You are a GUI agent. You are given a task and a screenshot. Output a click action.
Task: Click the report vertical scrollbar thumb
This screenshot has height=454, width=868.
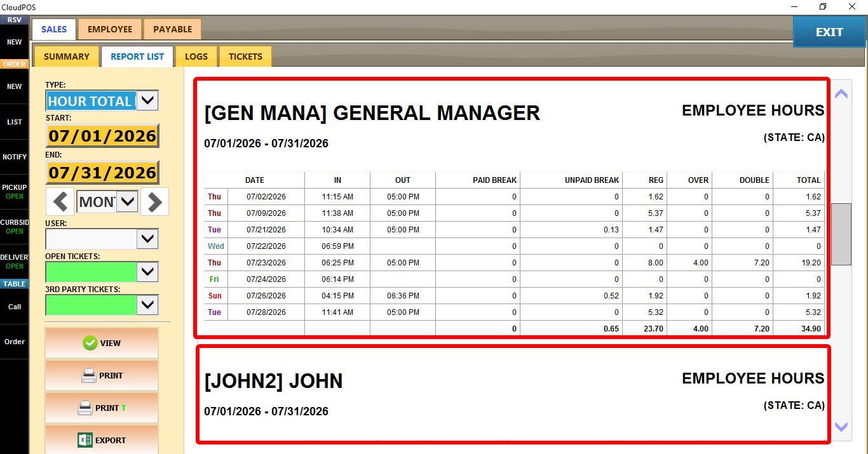(x=841, y=234)
